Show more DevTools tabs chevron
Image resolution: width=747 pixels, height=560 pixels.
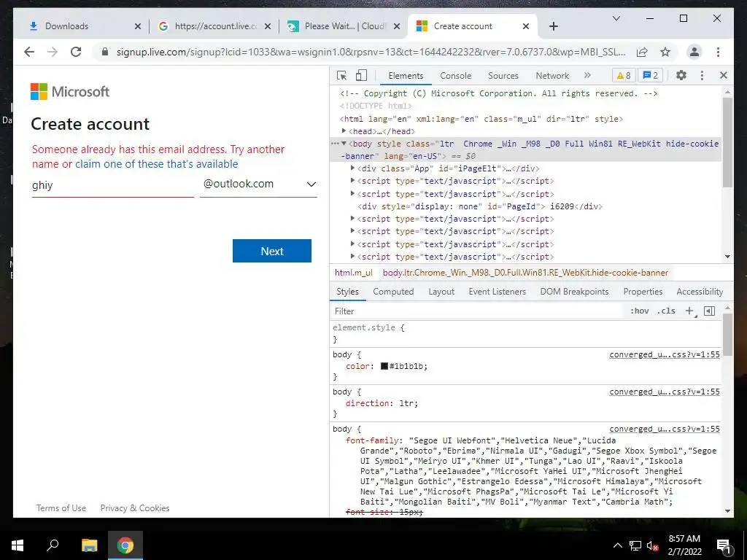point(587,75)
